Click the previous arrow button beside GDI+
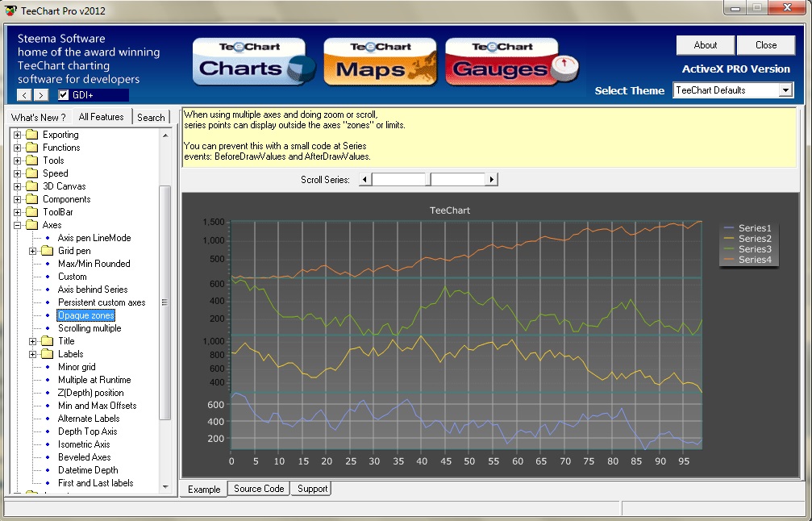 (x=24, y=95)
